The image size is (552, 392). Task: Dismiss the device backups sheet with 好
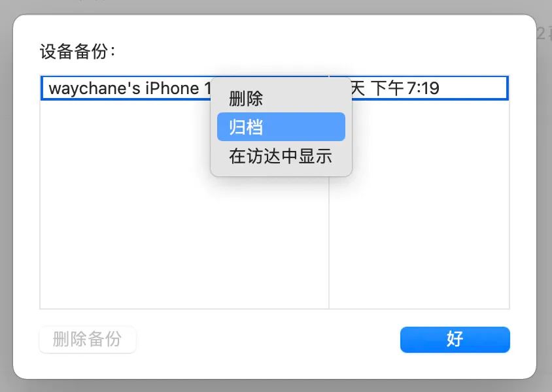455,339
